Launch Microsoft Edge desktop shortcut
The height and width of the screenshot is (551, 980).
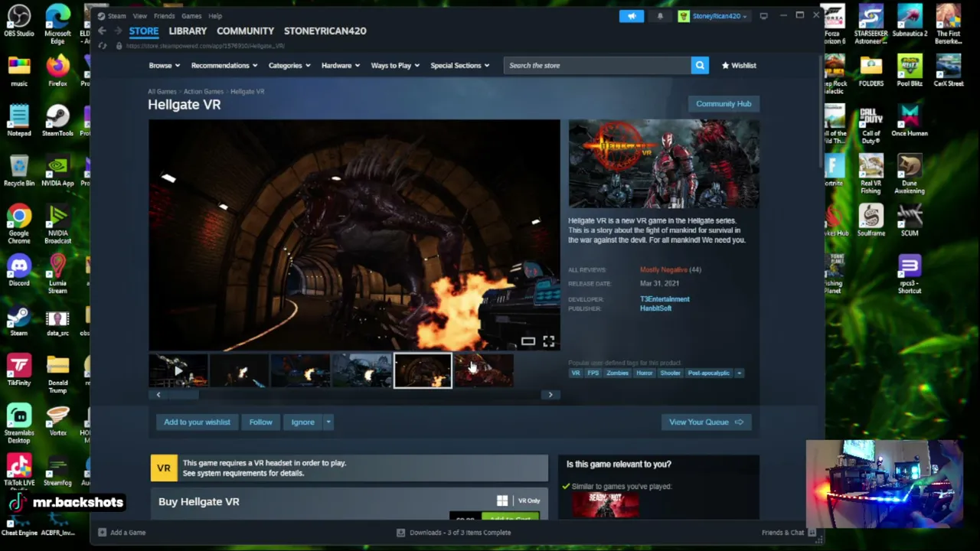point(57,24)
